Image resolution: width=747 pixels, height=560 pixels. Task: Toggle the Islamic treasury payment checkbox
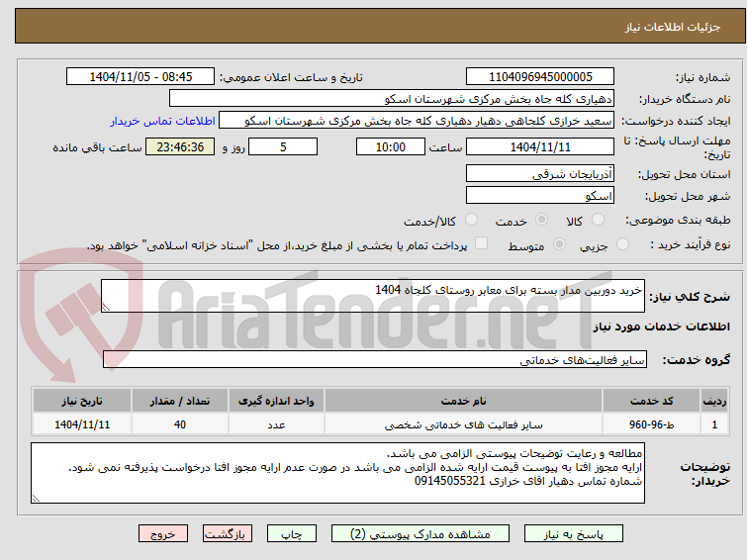click(x=482, y=243)
